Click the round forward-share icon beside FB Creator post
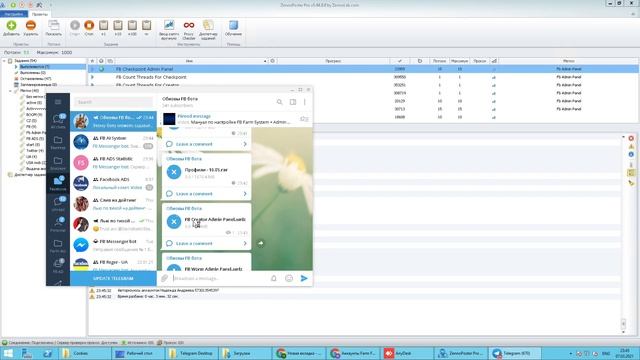 260,243
